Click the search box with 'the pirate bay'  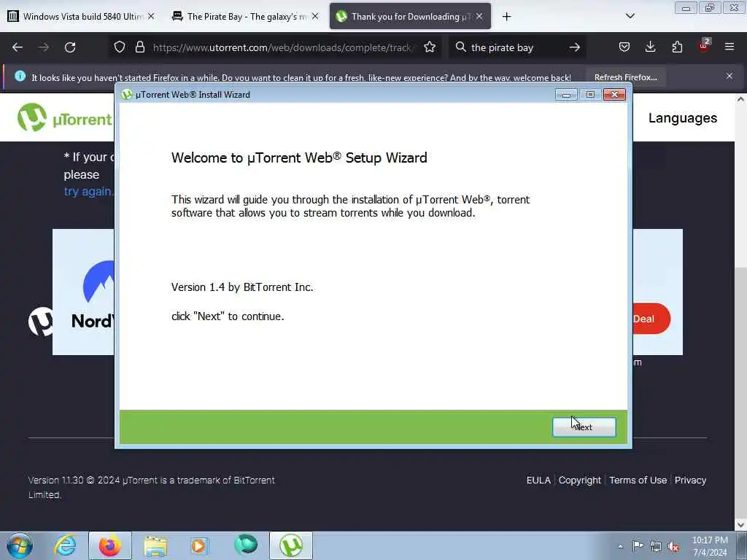click(x=517, y=47)
